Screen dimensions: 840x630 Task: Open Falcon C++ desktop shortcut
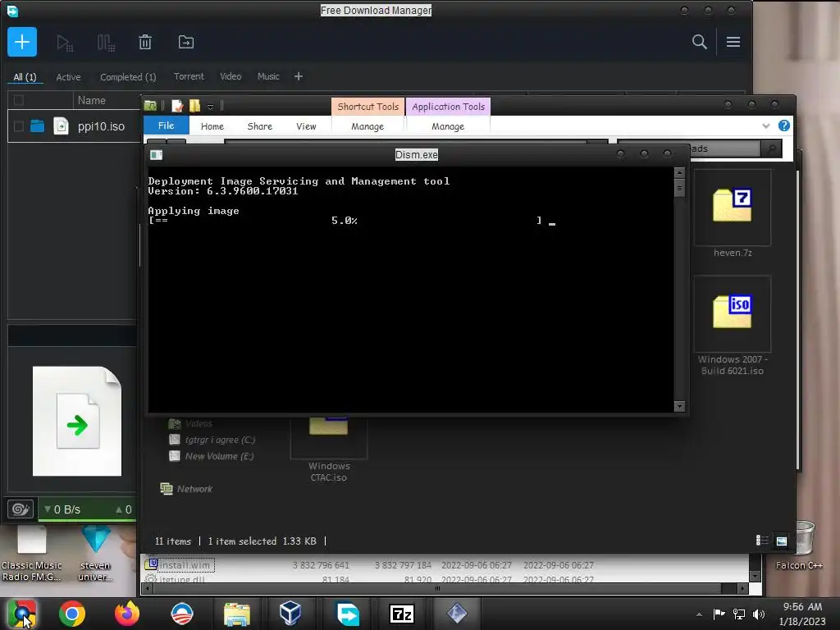(799, 546)
